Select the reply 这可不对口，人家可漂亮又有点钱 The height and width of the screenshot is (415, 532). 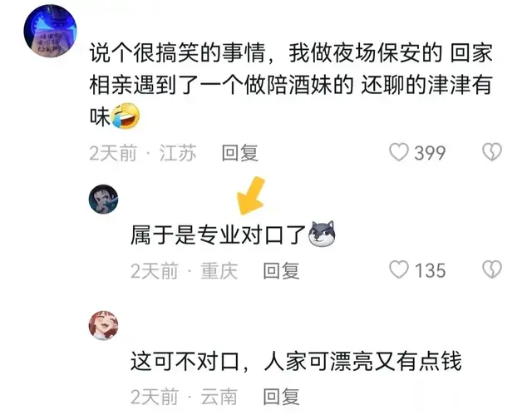296,361
